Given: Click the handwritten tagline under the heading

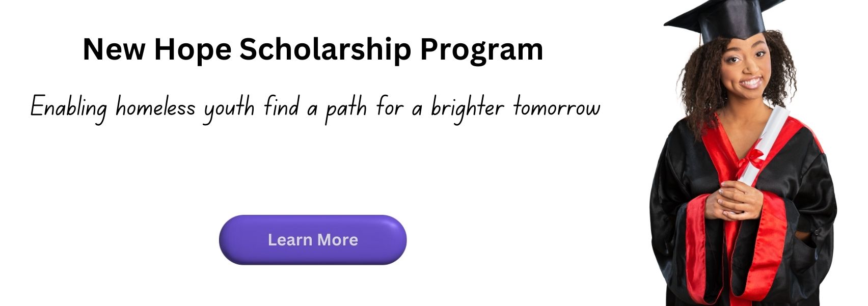Looking at the screenshot, I should (315, 108).
